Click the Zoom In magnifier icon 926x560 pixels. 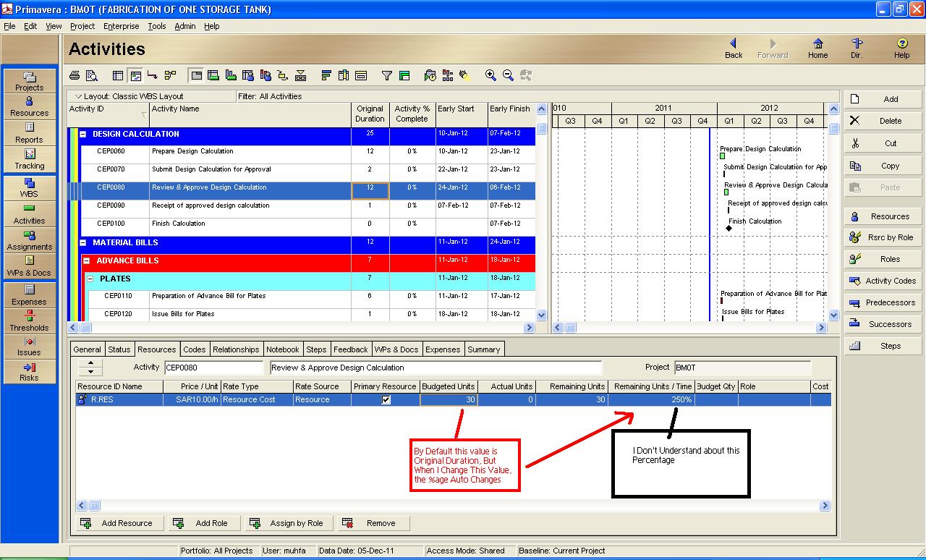tap(490, 75)
